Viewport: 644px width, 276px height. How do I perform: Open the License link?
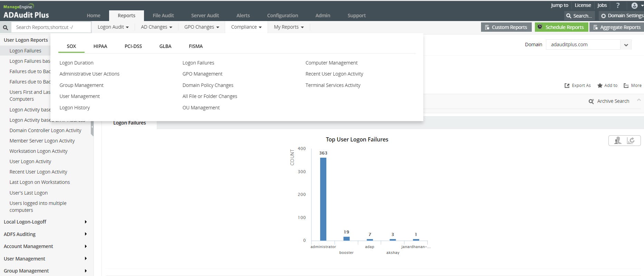(583, 5)
